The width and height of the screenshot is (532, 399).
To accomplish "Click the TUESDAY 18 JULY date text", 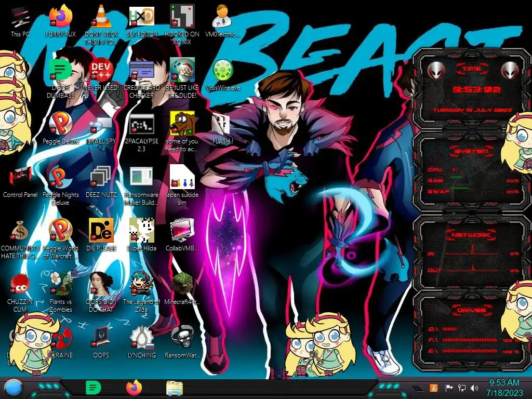I will 472,110.
